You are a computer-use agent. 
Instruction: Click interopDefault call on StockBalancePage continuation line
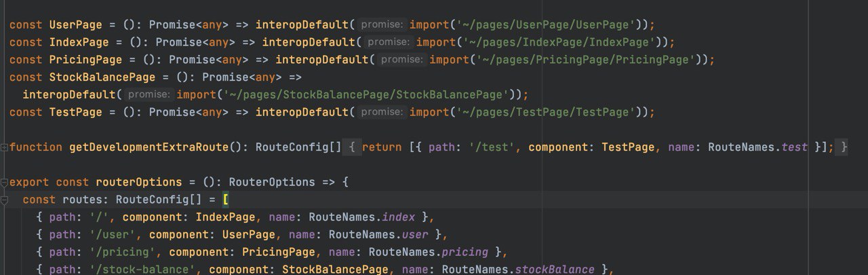69,94
